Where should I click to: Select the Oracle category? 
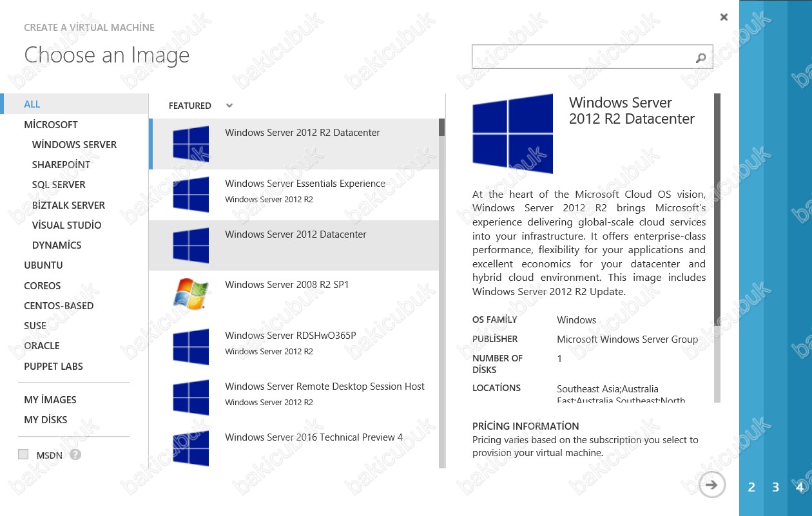42,345
